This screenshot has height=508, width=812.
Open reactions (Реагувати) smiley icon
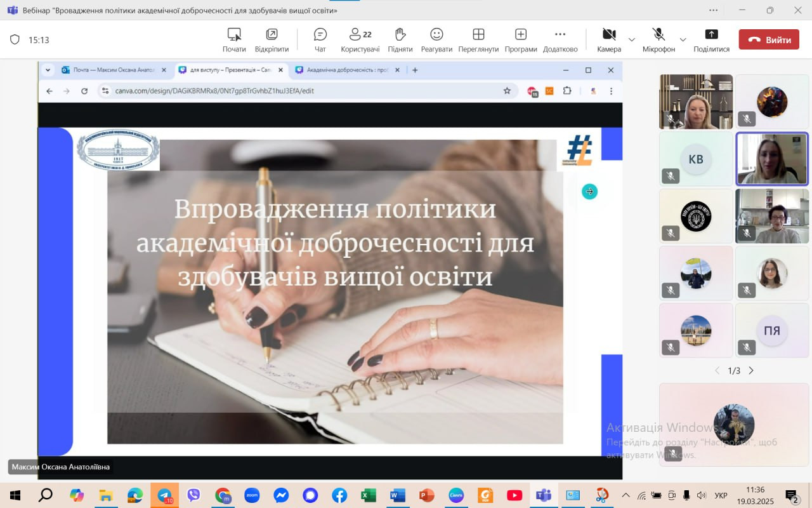tap(436, 39)
